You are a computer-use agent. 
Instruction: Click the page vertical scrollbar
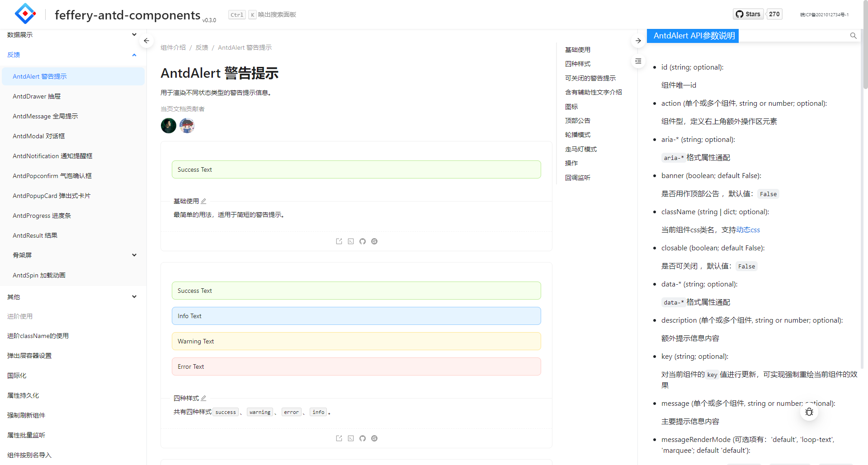(x=865, y=45)
